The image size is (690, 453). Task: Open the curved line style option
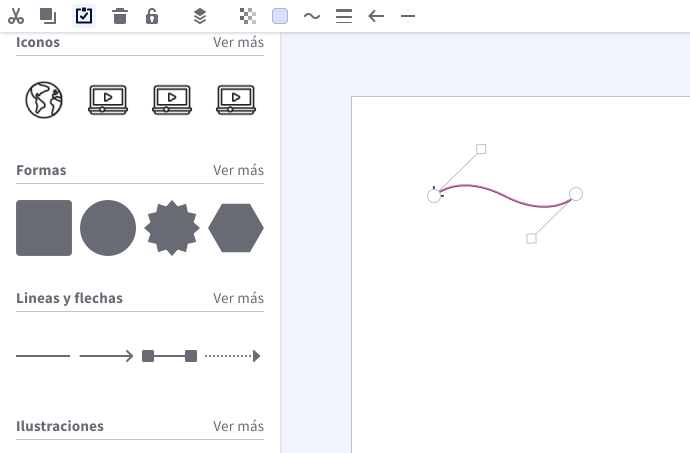click(x=312, y=16)
